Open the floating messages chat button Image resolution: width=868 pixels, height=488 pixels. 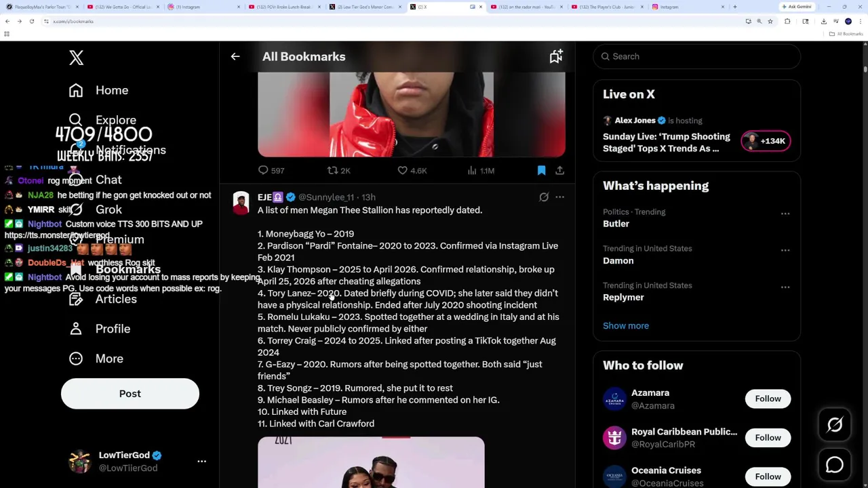835,465
